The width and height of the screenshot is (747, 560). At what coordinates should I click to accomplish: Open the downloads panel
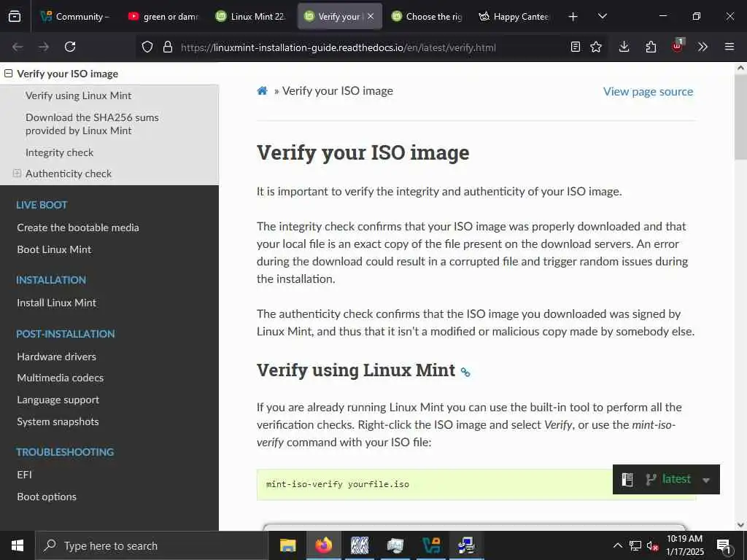624,47
